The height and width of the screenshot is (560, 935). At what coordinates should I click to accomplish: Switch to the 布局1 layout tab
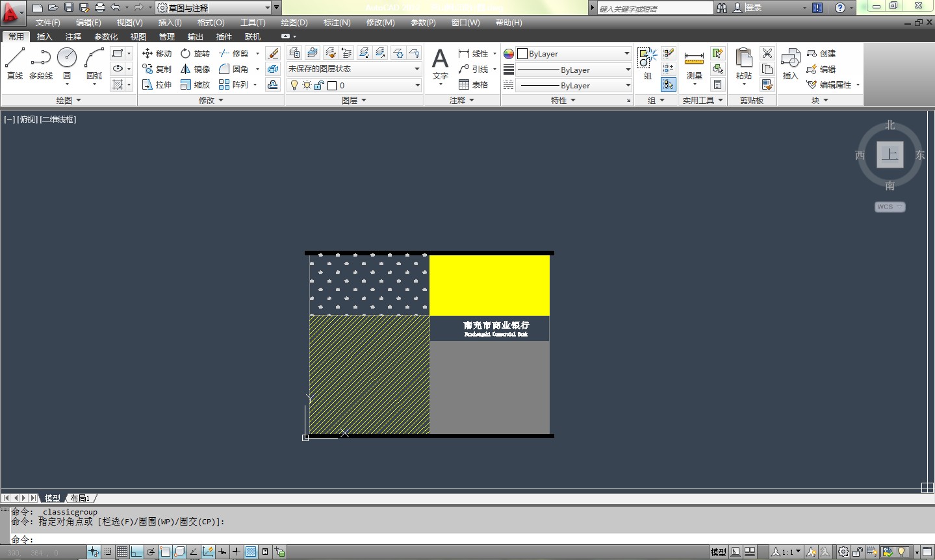[81, 498]
